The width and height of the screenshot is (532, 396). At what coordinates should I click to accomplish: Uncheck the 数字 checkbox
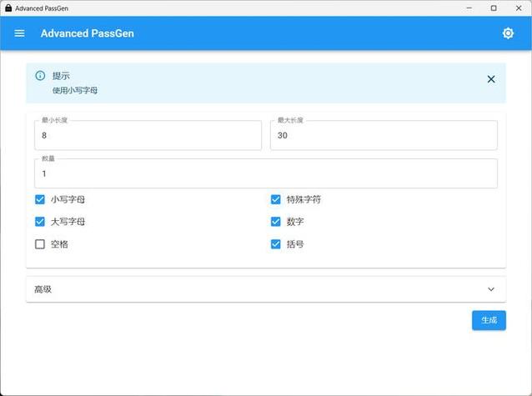click(x=275, y=222)
